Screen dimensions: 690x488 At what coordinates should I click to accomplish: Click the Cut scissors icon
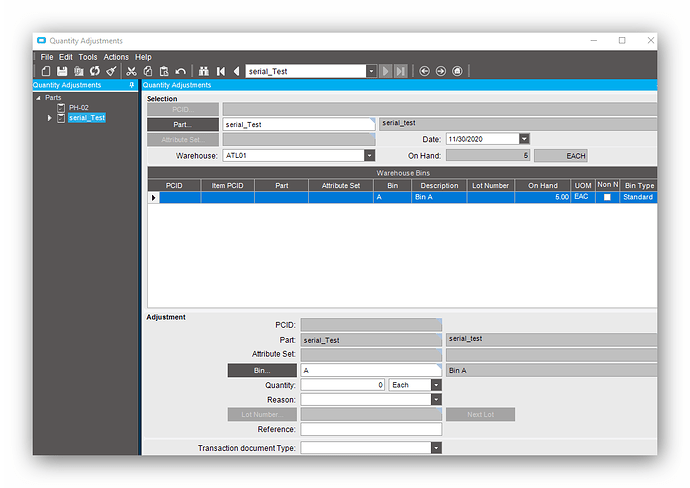[x=131, y=71]
